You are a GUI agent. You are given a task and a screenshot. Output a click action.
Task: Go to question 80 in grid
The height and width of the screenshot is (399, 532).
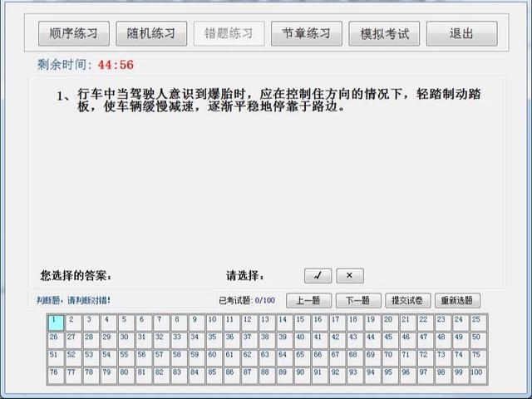coord(126,376)
